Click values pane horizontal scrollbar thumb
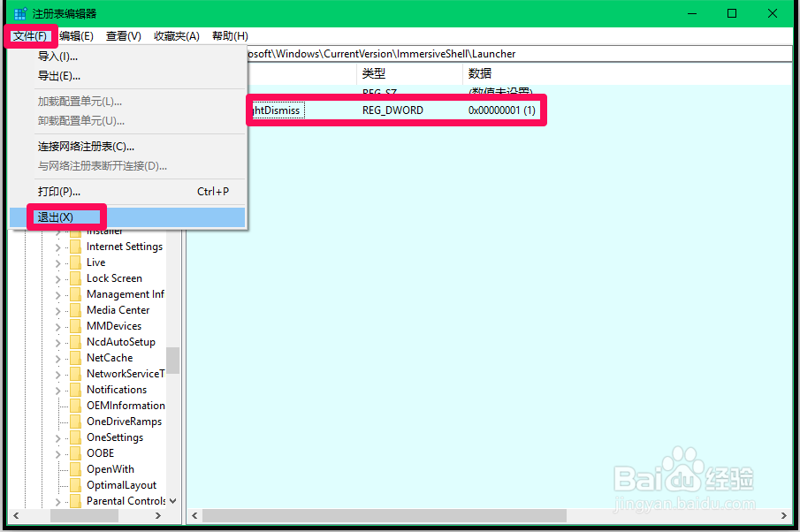Screen dimensions: 800x532 click(385, 516)
